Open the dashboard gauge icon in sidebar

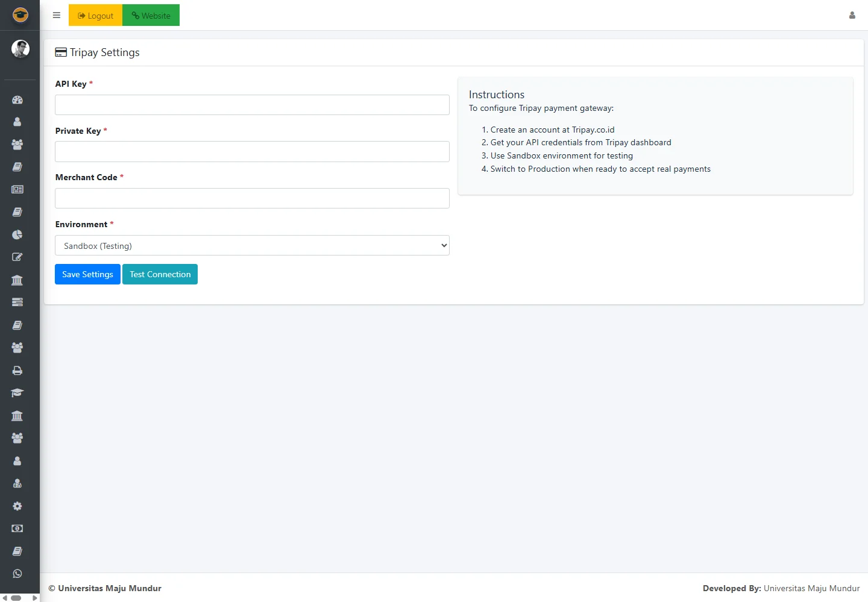pos(17,100)
